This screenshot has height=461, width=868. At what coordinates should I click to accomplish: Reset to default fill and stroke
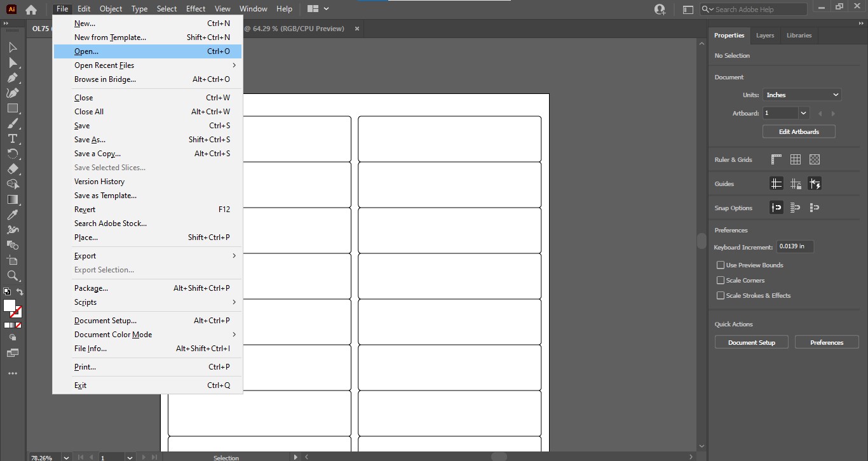7,292
